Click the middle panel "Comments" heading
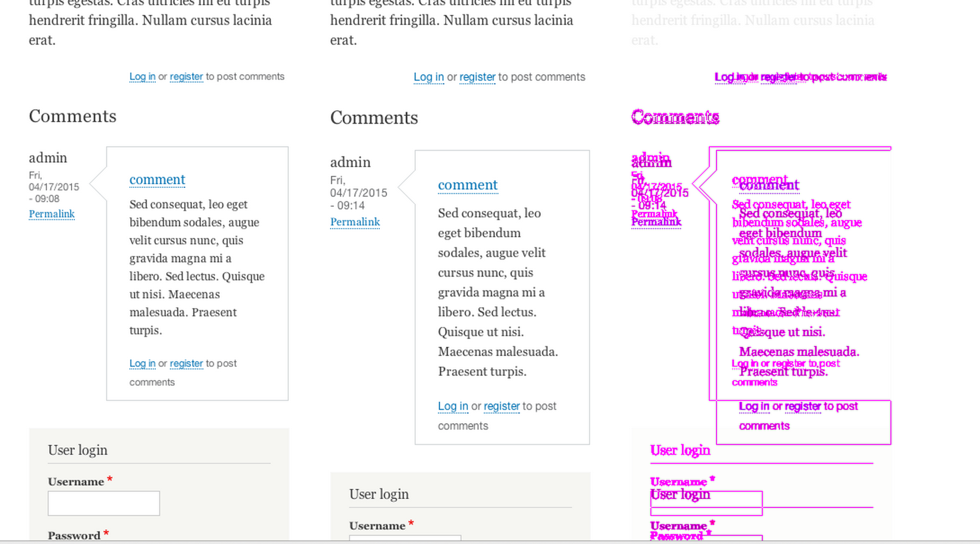Screen dimensions: 980x544 374,118
